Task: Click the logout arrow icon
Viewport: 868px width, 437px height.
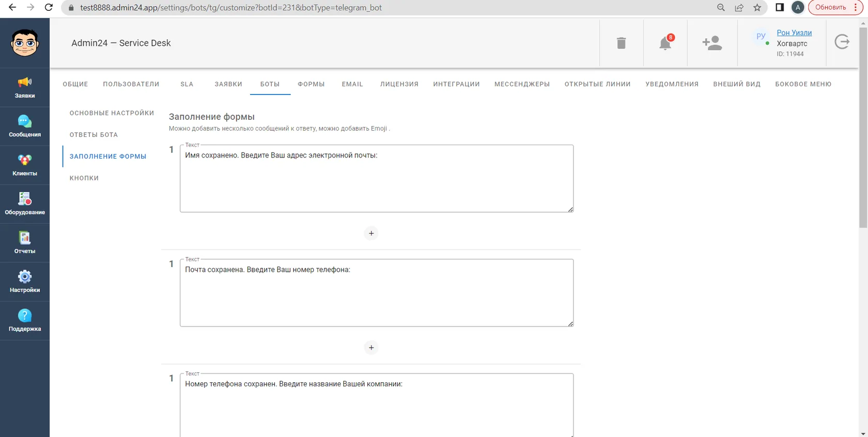Action: pyautogui.click(x=842, y=41)
